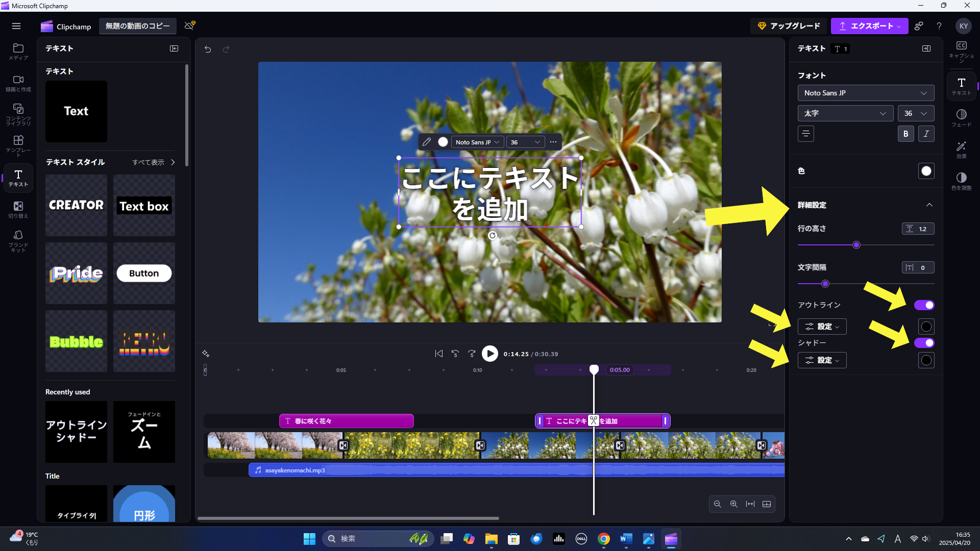Click the pencil edit text icon above preview

(427, 142)
